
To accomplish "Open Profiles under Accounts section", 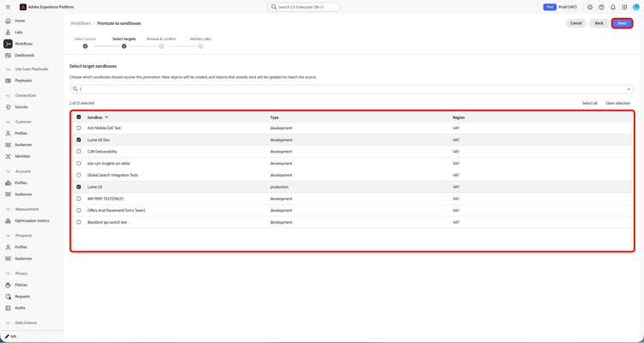I will (21, 183).
